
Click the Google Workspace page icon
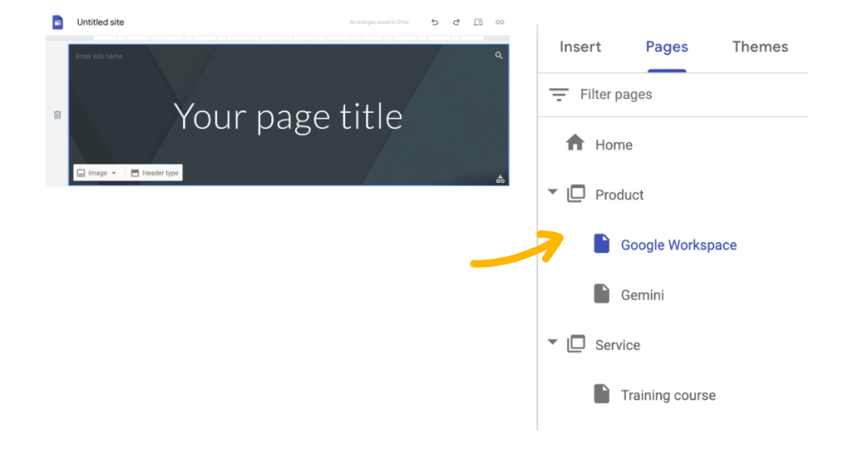tap(602, 244)
